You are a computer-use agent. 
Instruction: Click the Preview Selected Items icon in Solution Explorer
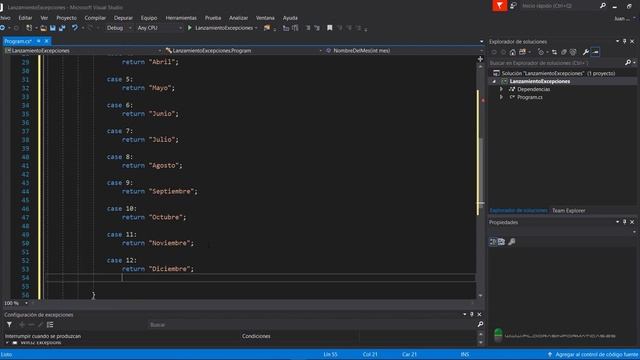596,52
